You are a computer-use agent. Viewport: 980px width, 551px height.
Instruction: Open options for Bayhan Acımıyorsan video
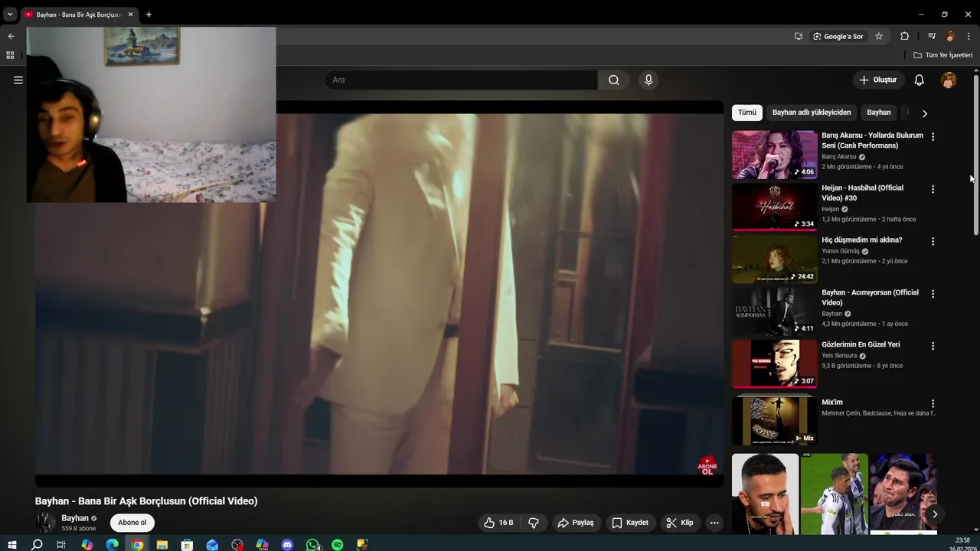coord(933,294)
